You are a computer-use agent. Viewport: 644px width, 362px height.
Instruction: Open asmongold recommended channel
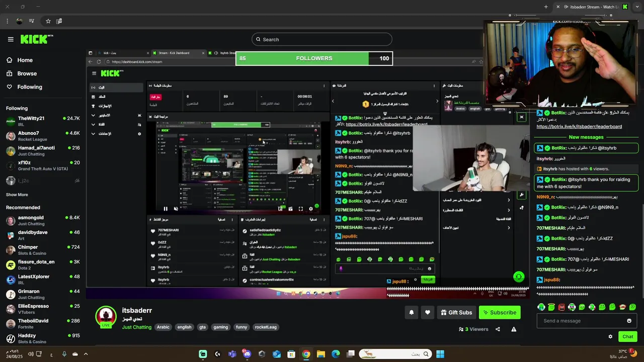click(43, 220)
